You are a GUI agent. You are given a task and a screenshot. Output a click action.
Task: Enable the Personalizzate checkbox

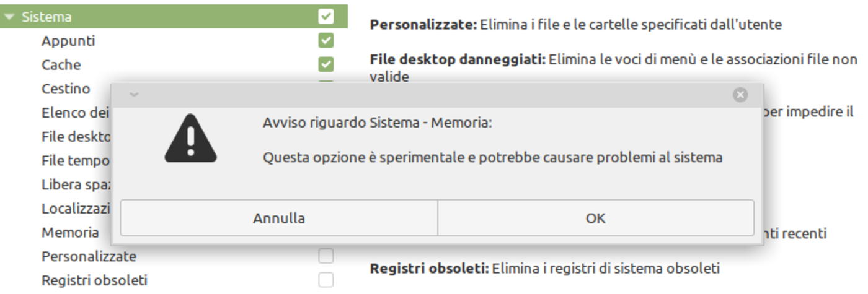click(x=325, y=256)
